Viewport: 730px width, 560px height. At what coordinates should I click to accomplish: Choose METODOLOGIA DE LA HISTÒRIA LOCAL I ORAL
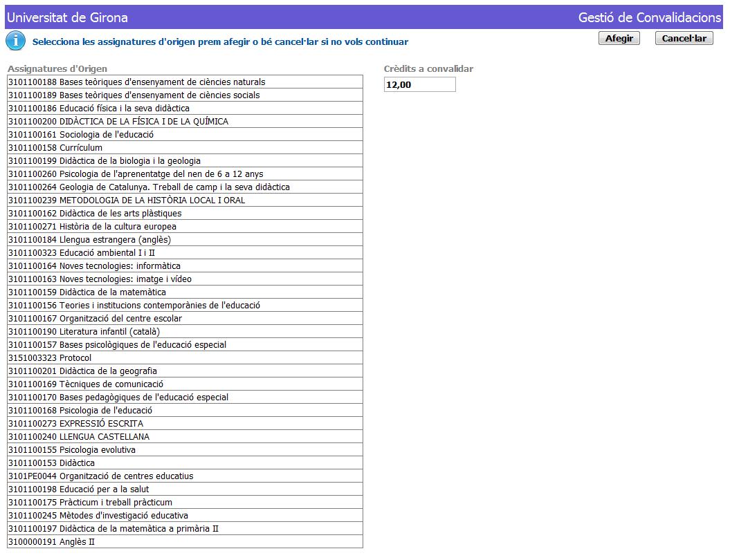coord(152,200)
